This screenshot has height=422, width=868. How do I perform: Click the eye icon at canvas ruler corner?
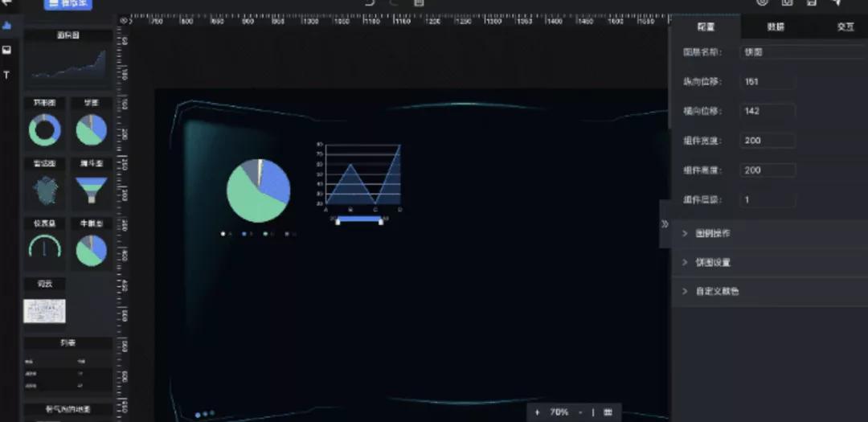click(123, 21)
